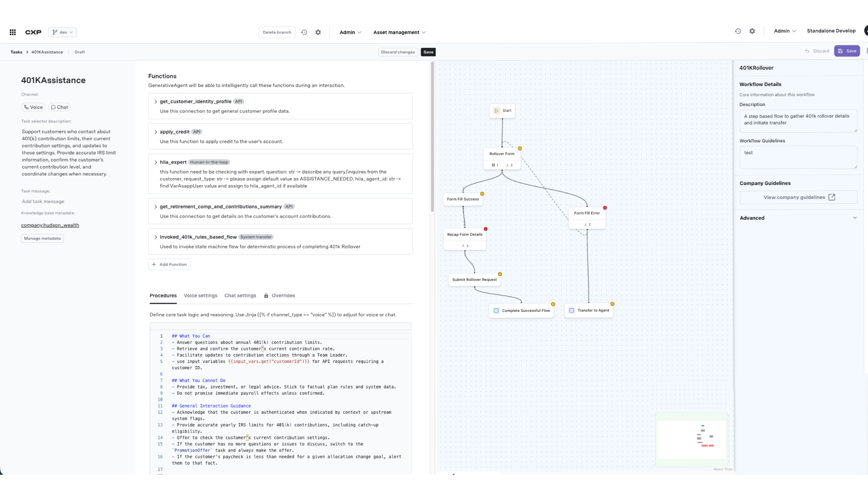Expand the apply_credit function details
The height and width of the screenshot is (488, 868).
pos(156,132)
